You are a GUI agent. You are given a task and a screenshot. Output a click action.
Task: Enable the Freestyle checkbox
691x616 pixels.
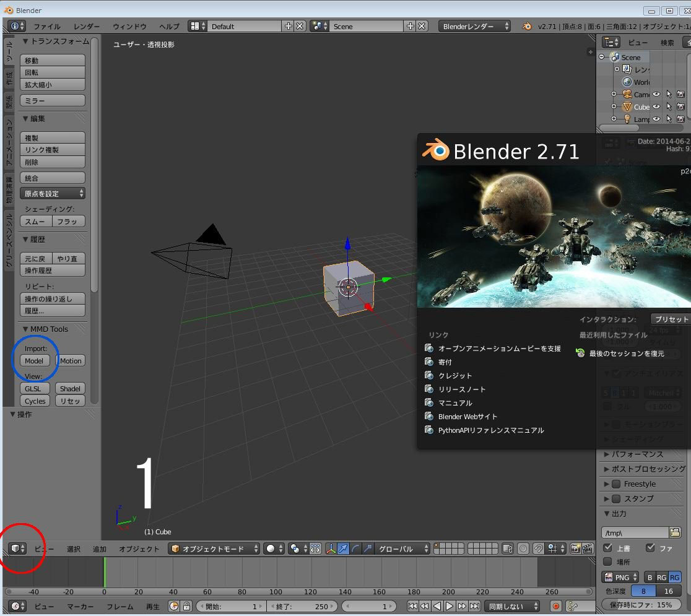click(x=616, y=484)
